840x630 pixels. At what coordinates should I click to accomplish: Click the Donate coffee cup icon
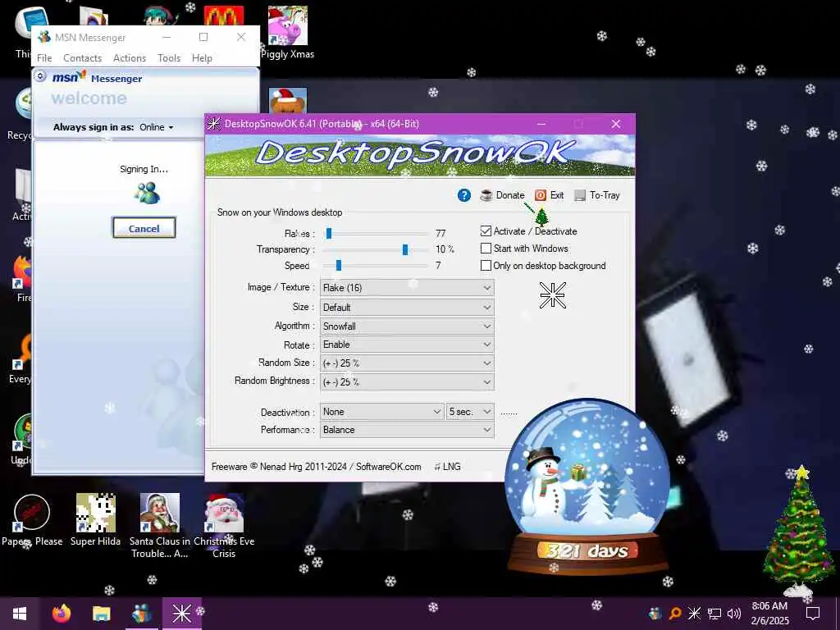(x=486, y=195)
